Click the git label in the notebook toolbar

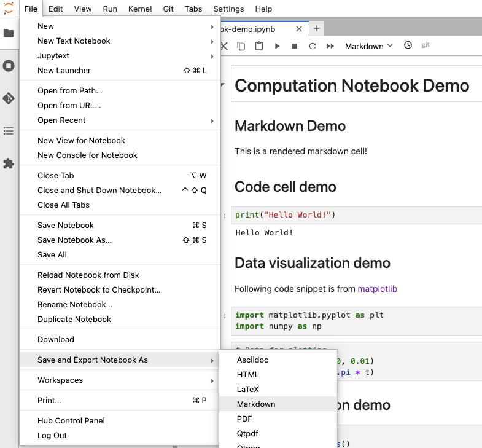pyautogui.click(x=426, y=45)
